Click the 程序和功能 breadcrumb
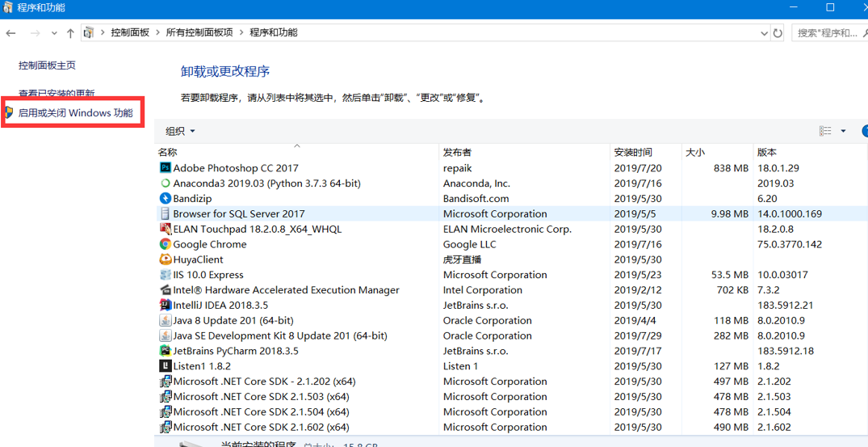Image resolution: width=868 pixels, height=447 pixels. coord(274,32)
